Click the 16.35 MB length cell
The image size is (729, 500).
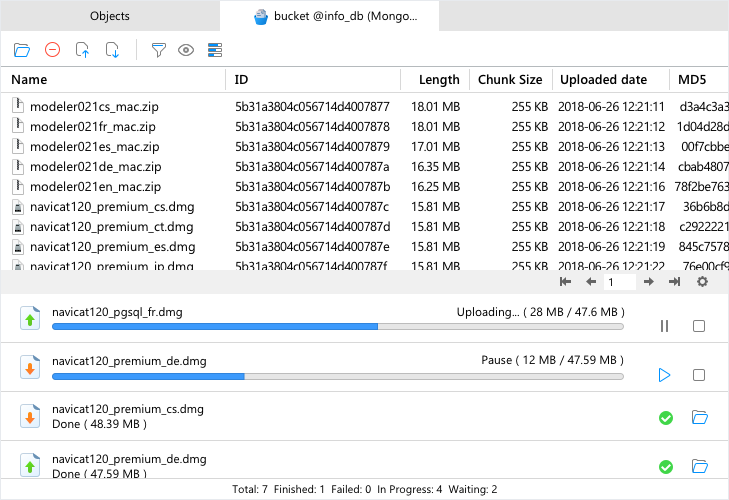[x=435, y=167]
